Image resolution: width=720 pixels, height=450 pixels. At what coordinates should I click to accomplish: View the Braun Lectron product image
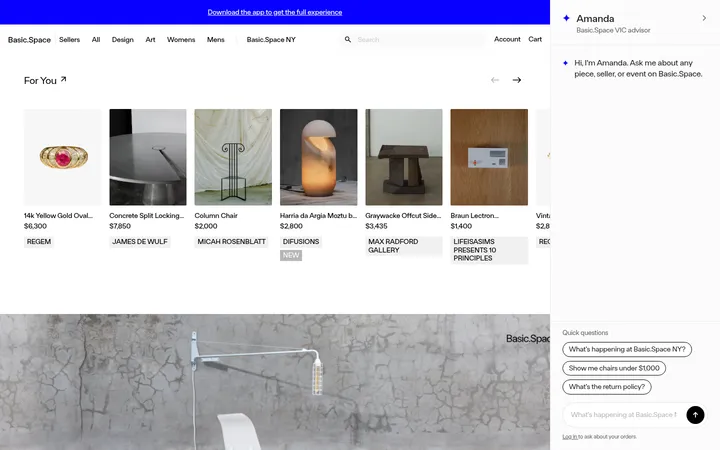tap(489, 157)
